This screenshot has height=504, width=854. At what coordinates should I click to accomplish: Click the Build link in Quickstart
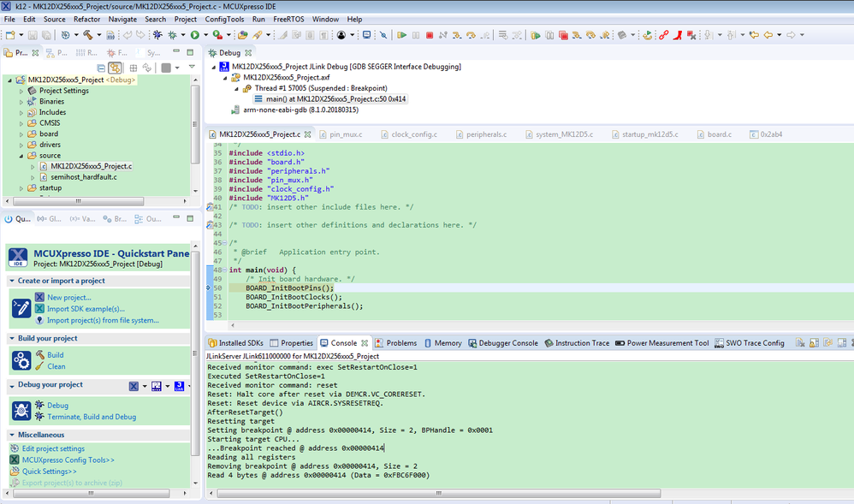click(x=55, y=355)
